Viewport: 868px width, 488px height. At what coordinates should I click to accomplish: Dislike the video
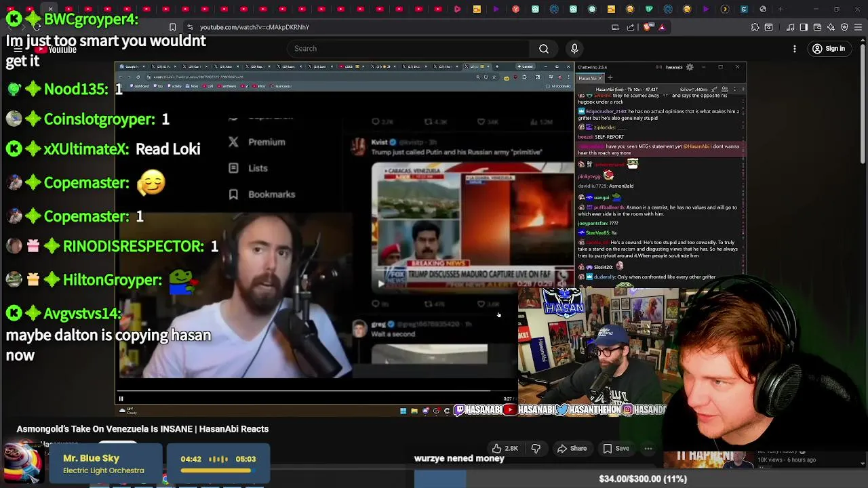coord(536,449)
